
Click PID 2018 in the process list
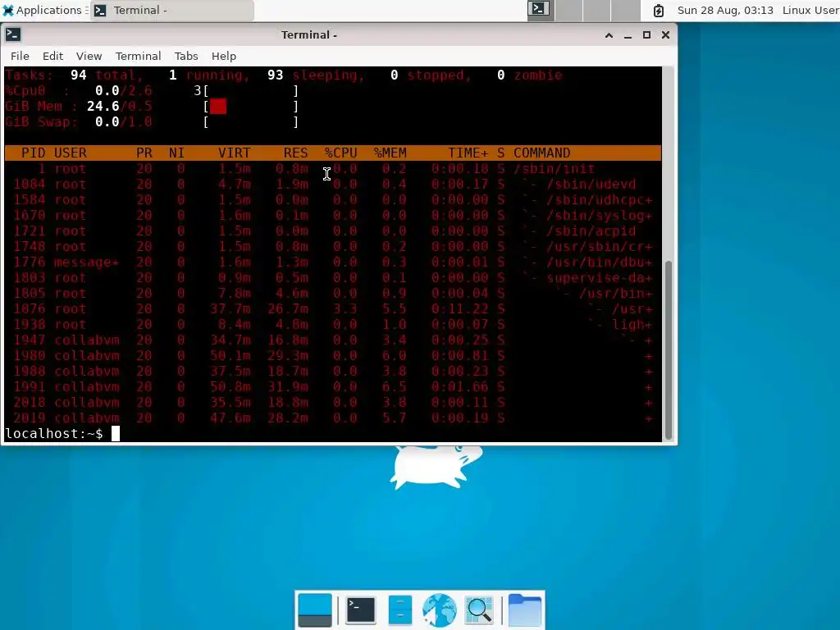(x=30, y=402)
